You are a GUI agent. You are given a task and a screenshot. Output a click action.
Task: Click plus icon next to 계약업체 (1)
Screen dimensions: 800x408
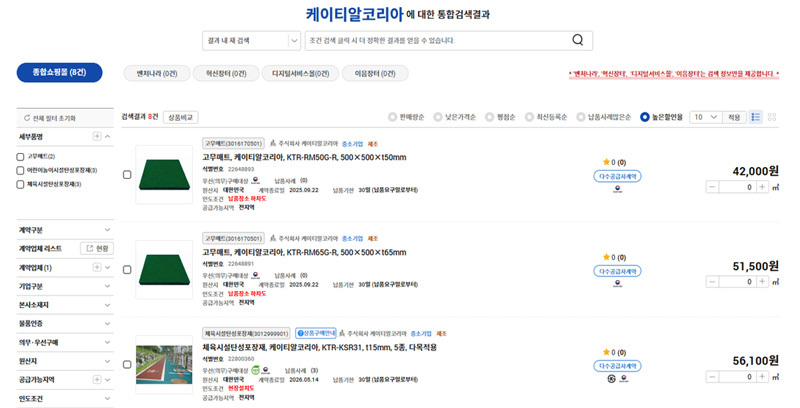pyautogui.click(x=97, y=267)
